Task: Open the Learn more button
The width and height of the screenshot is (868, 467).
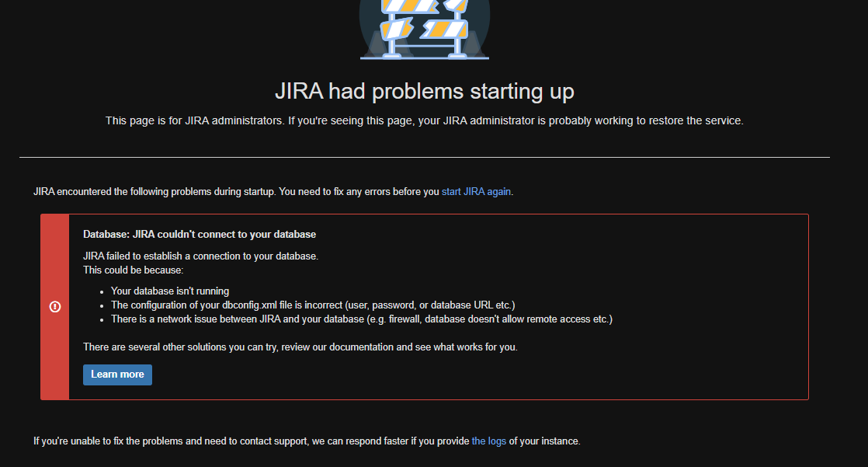Action: click(x=117, y=375)
